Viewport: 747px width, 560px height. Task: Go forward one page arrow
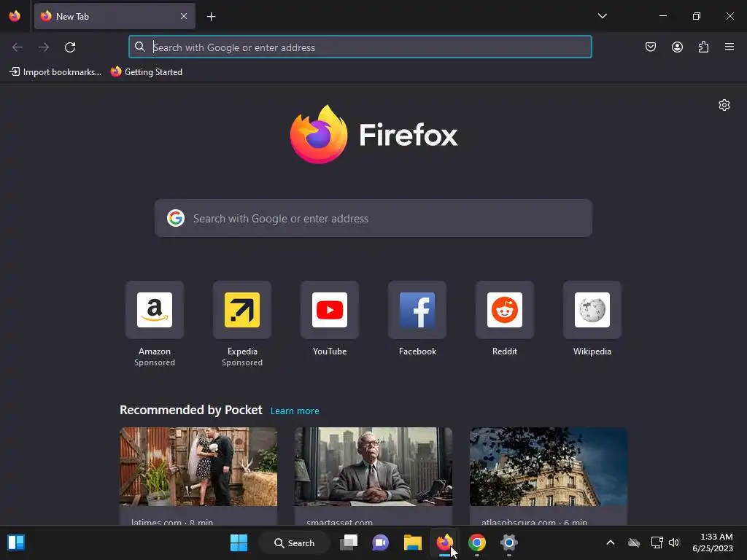coord(44,47)
